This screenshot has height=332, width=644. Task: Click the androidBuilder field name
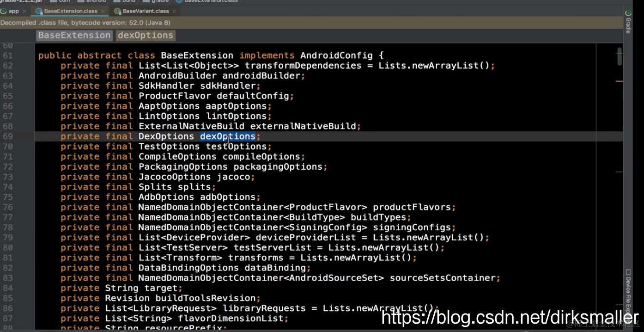point(261,76)
